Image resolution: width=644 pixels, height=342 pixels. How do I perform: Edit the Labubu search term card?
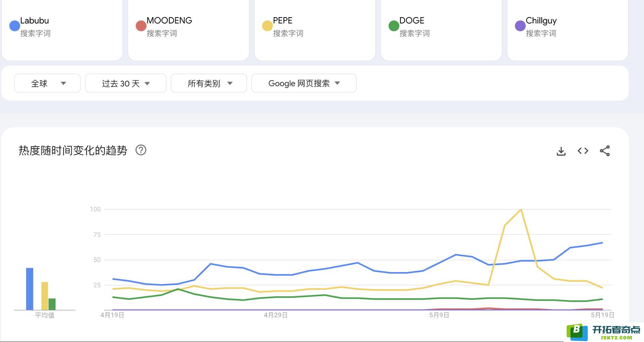(x=62, y=30)
